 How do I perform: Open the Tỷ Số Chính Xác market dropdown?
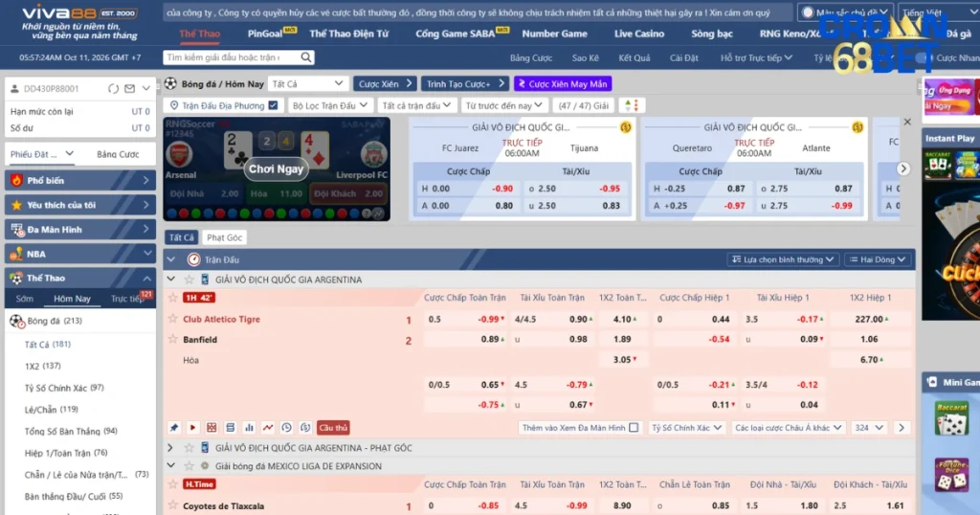[x=686, y=428]
